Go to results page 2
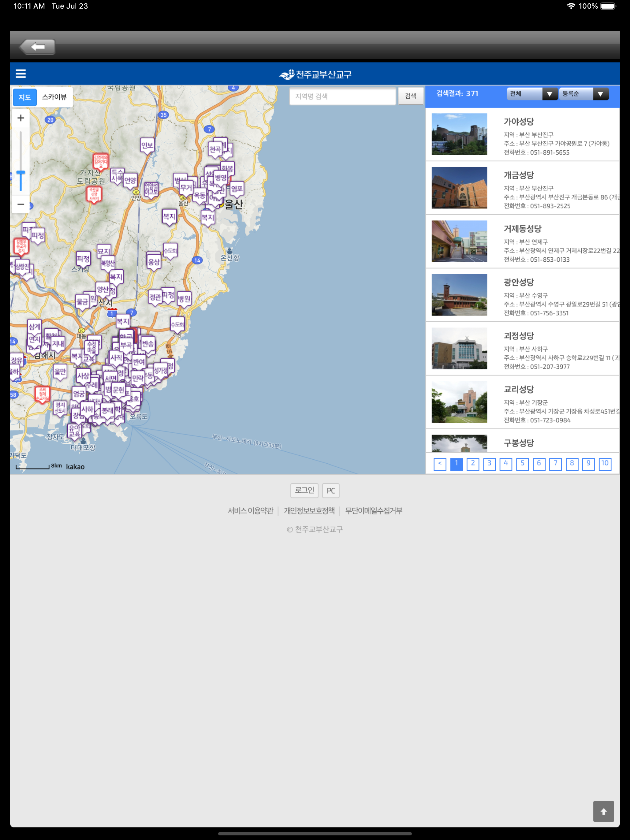Image resolution: width=630 pixels, height=840 pixels. [473, 464]
